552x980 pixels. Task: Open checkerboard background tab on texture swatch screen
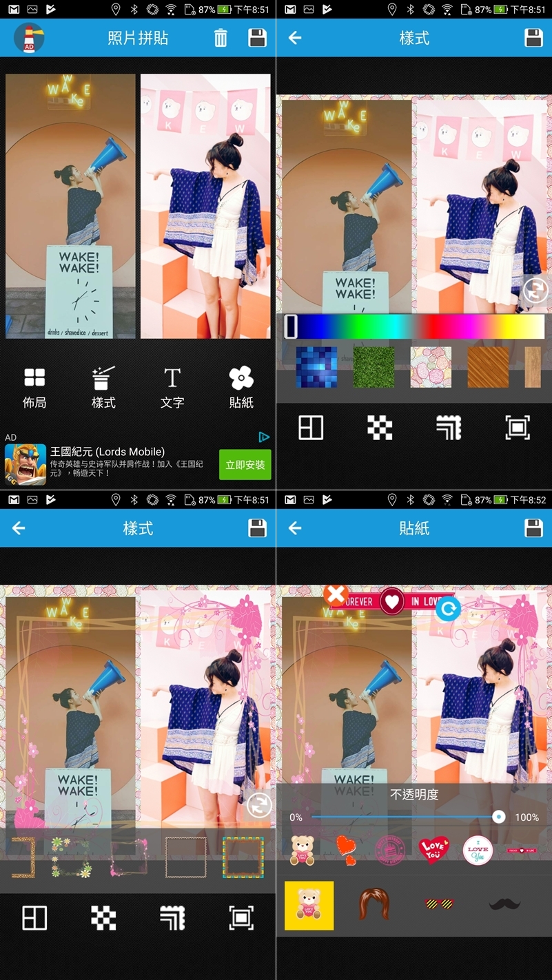point(380,428)
